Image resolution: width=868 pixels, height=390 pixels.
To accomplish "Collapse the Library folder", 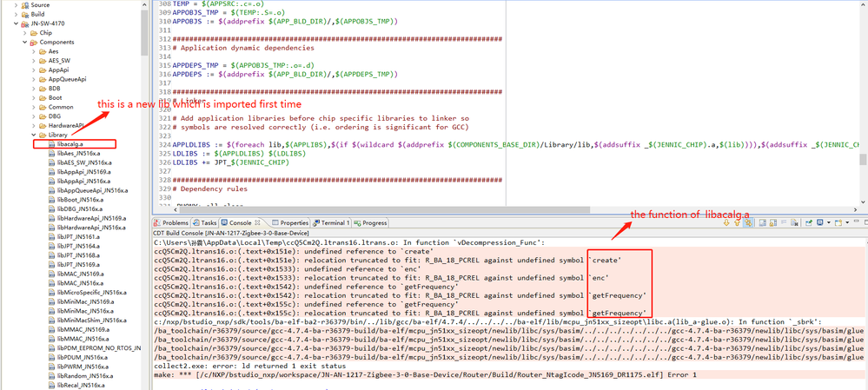I will pos(33,135).
